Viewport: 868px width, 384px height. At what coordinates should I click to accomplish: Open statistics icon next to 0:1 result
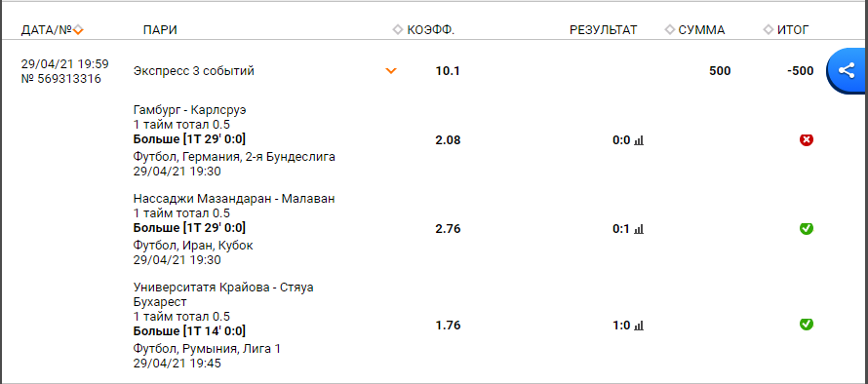click(639, 228)
